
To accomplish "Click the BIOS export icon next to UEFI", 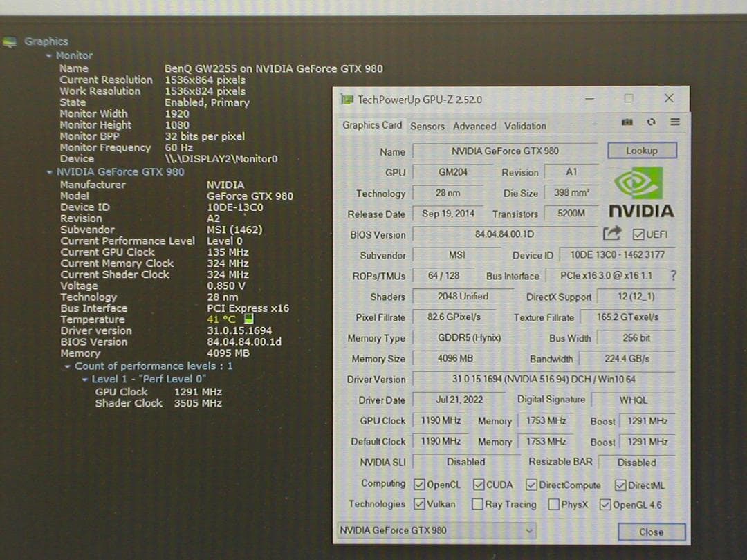I will (613, 234).
